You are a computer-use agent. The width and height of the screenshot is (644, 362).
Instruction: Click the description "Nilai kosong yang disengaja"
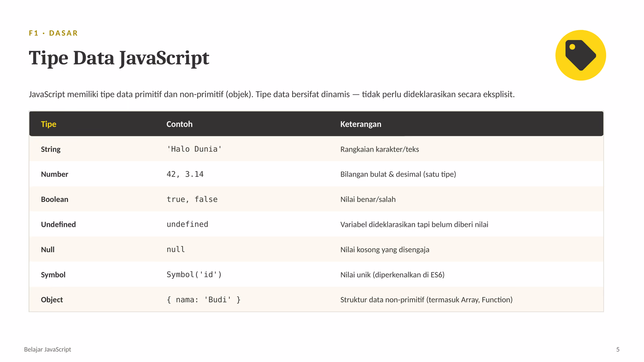(x=385, y=249)
